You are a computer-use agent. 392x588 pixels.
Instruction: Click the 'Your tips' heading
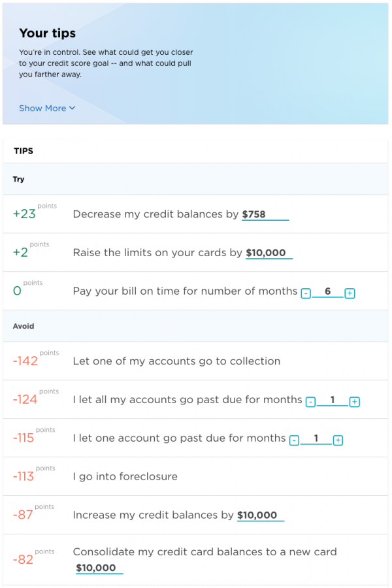pyautogui.click(x=47, y=33)
